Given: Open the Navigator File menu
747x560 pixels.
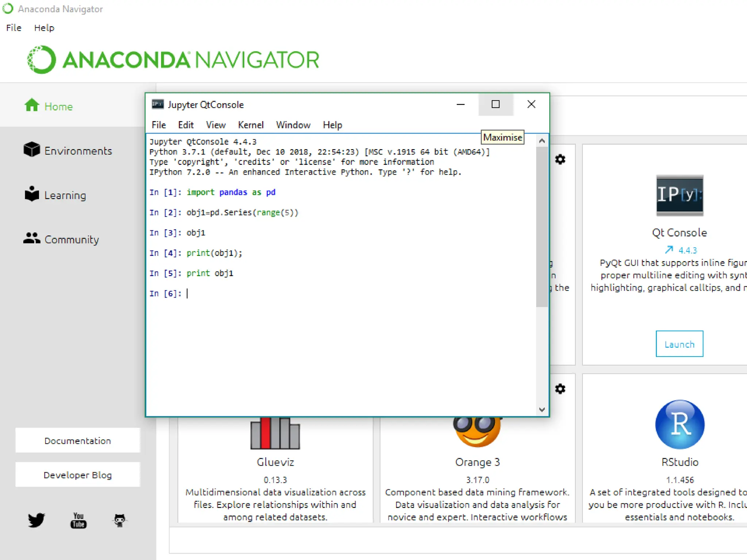Looking at the screenshot, I should coord(14,28).
